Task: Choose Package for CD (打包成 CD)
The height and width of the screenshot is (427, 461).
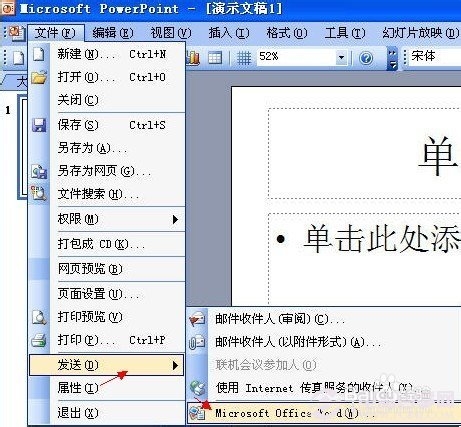Action: pos(107,244)
